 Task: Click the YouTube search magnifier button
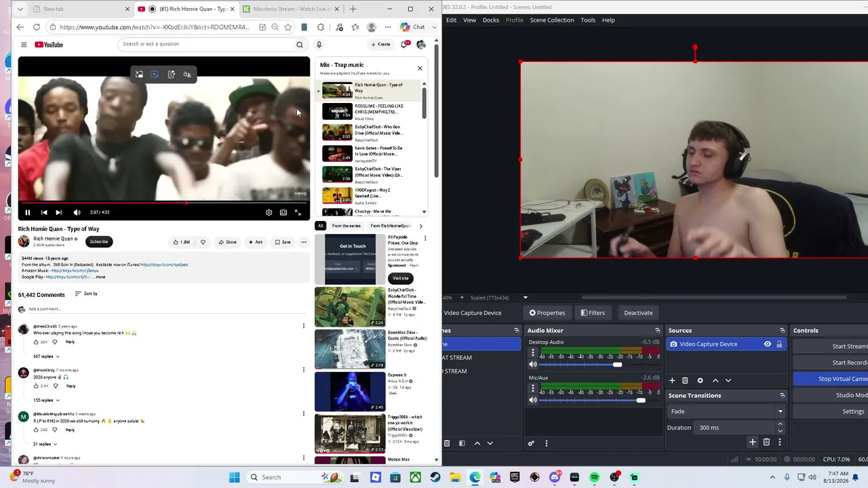[x=299, y=45]
